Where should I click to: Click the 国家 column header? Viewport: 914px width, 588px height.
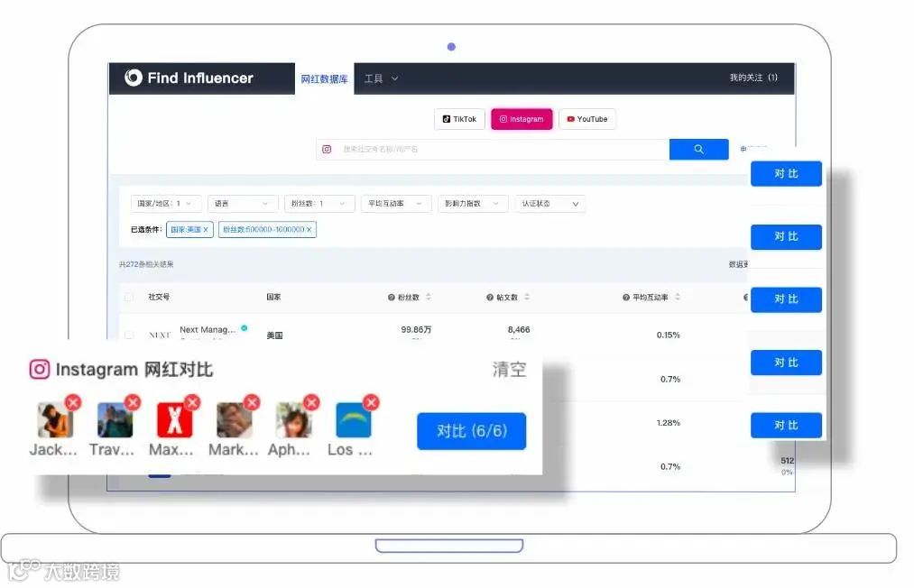(x=273, y=298)
